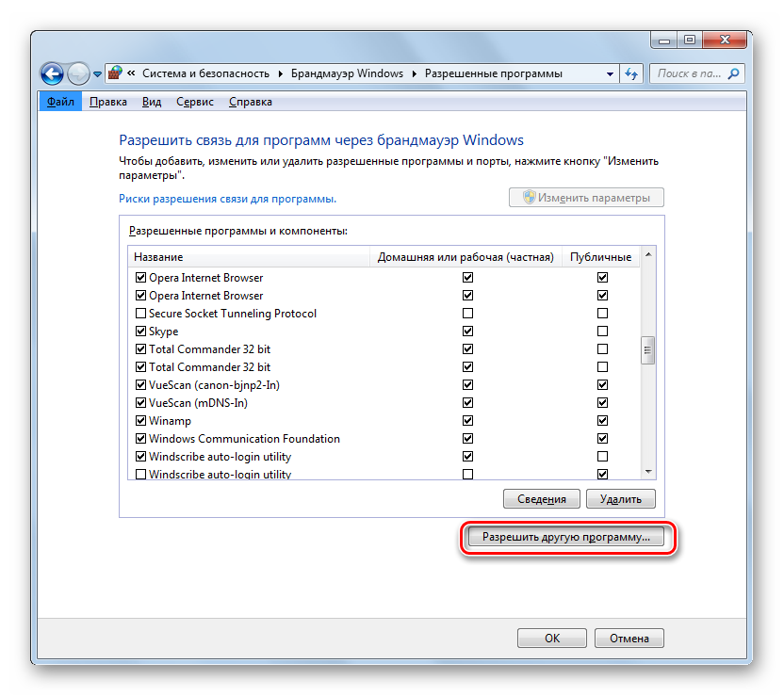784x696 pixels.
Task: Click the search input field
Action: tap(688, 73)
